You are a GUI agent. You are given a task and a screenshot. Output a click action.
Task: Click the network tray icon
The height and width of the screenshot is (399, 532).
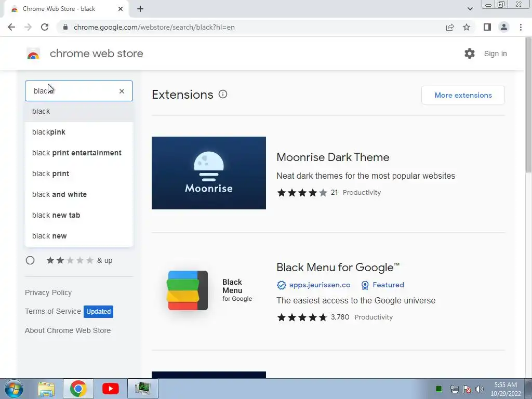click(x=454, y=389)
